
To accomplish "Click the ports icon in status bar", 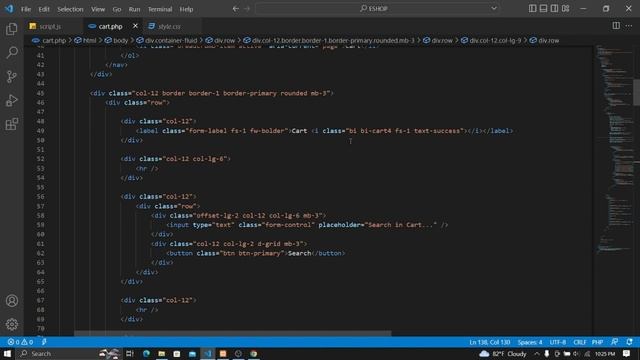I will pos(44,342).
